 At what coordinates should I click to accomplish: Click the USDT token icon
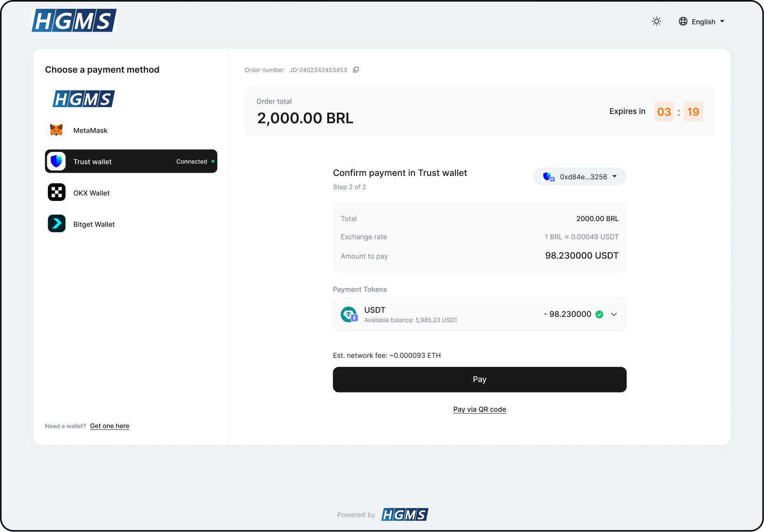coord(349,315)
